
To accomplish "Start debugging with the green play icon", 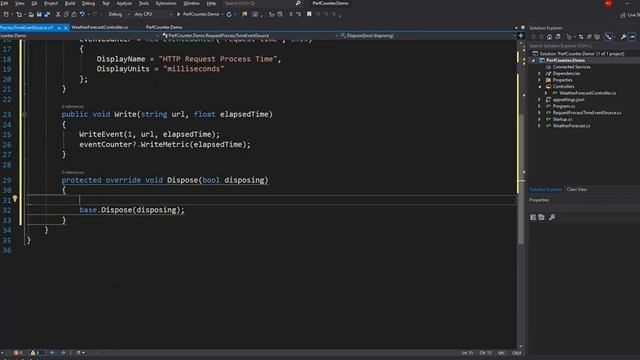I will pos(178,14).
